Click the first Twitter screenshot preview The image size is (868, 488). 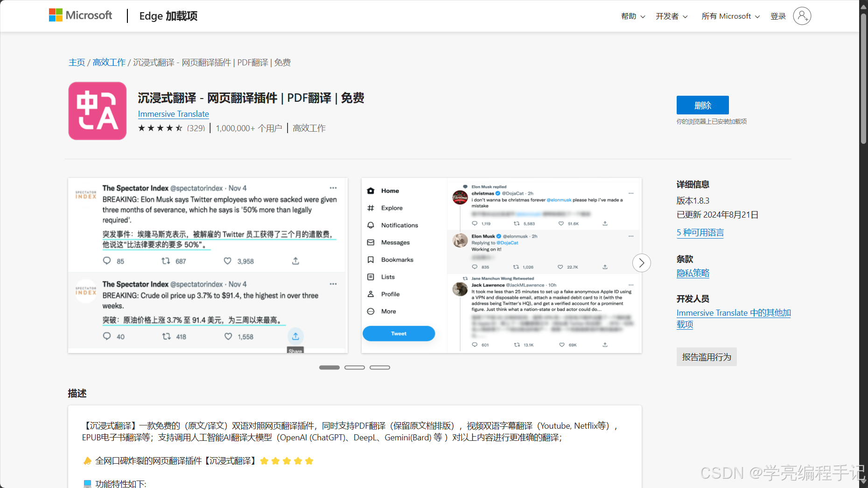point(208,264)
